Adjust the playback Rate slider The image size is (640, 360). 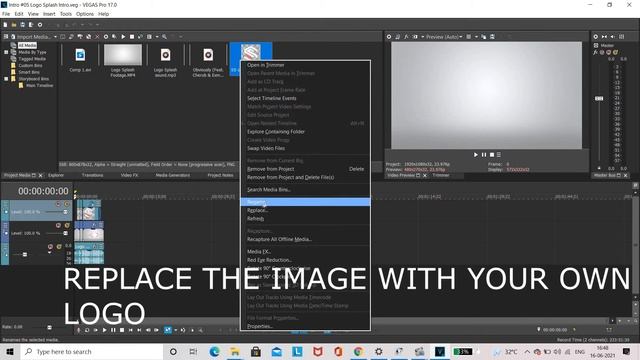click(x=49, y=327)
